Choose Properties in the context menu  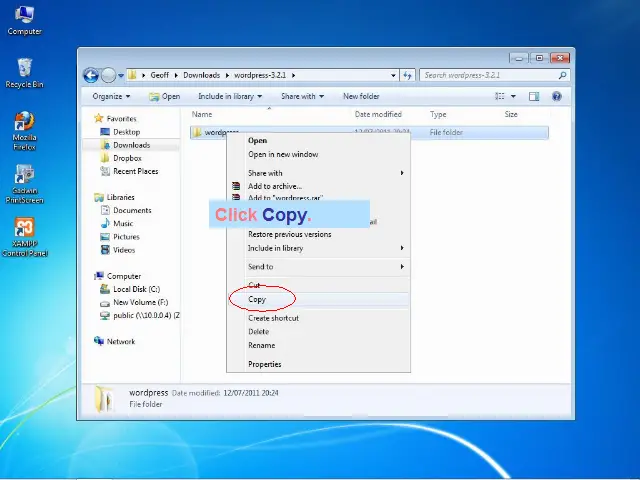click(318, 364)
